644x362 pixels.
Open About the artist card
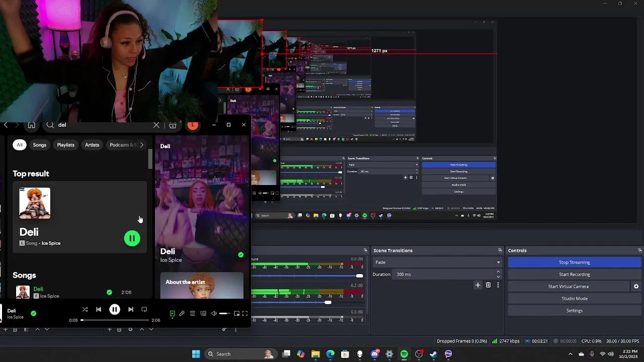[x=202, y=285]
